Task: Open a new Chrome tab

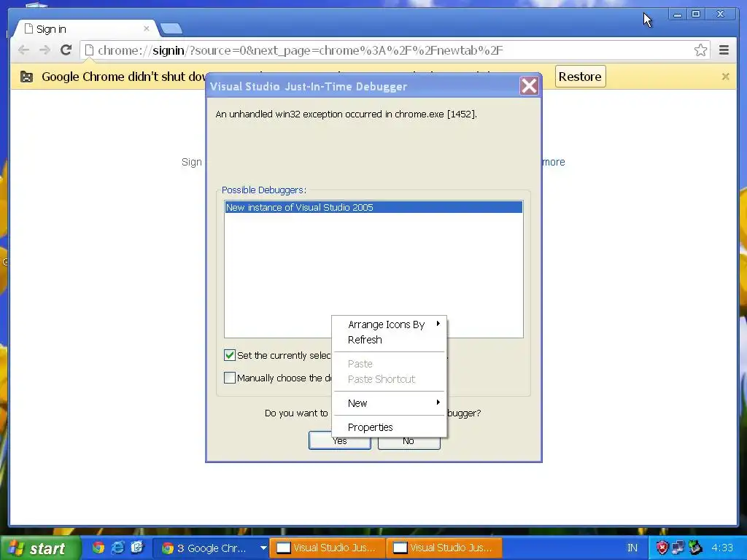Action: (171, 28)
